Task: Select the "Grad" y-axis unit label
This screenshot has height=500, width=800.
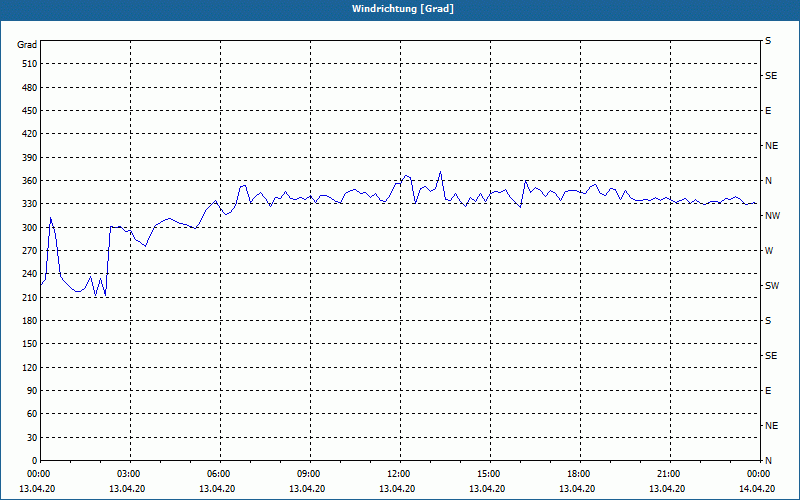Action: (27, 45)
